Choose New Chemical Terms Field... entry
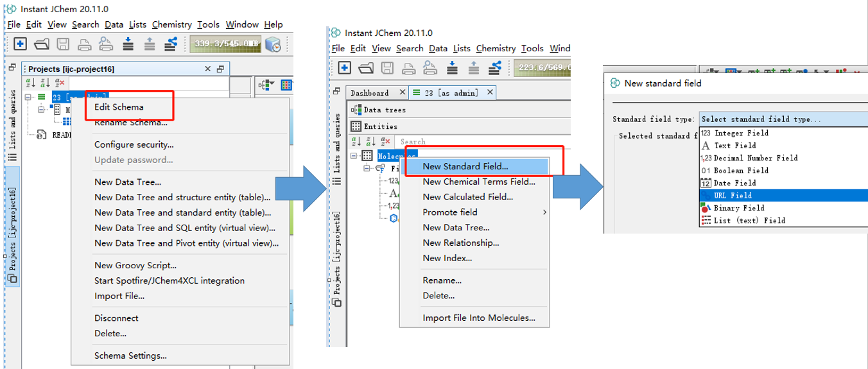The width and height of the screenshot is (868, 369). point(479,182)
